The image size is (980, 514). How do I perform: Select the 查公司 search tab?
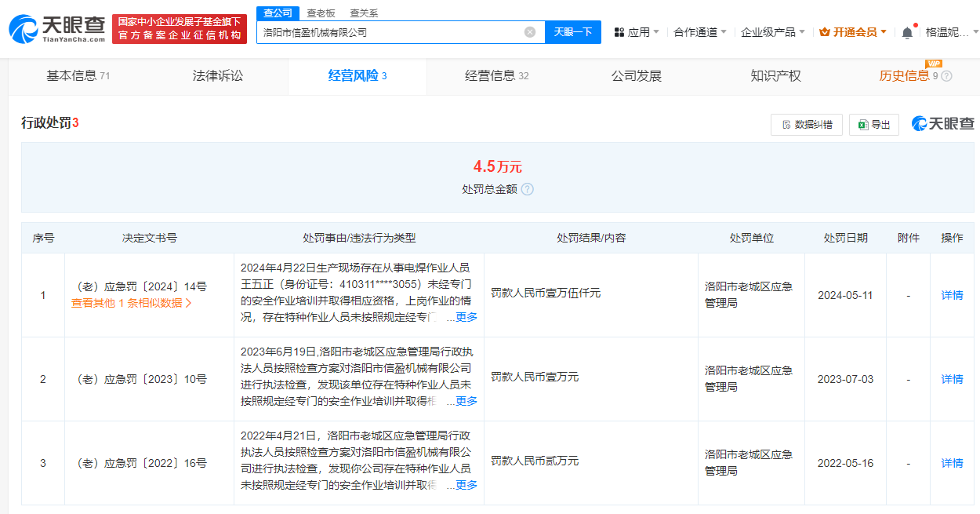pyautogui.click(x=278, y=13)
